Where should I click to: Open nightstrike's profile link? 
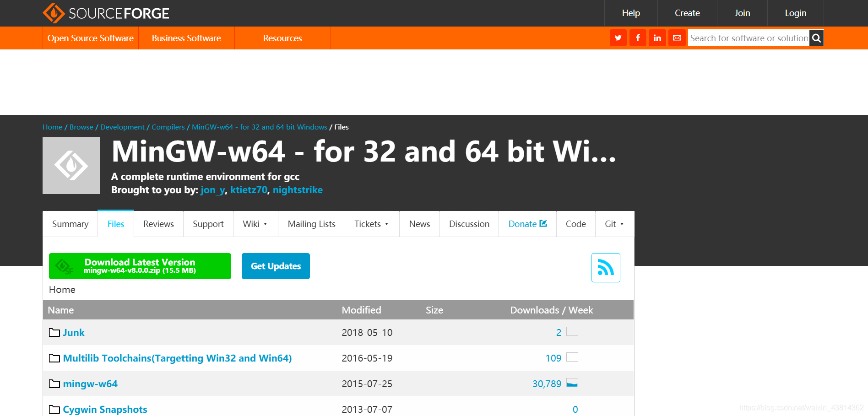[x=298, y=190]
